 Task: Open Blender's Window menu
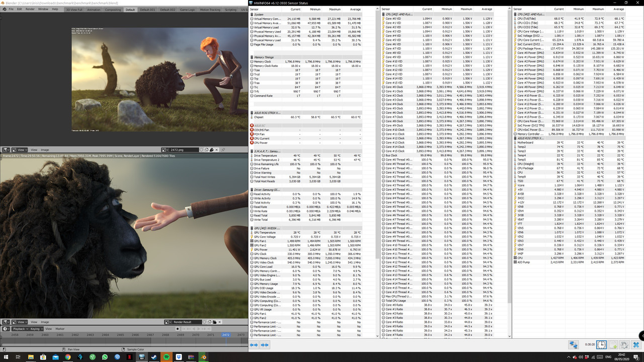tap(43, 9)
